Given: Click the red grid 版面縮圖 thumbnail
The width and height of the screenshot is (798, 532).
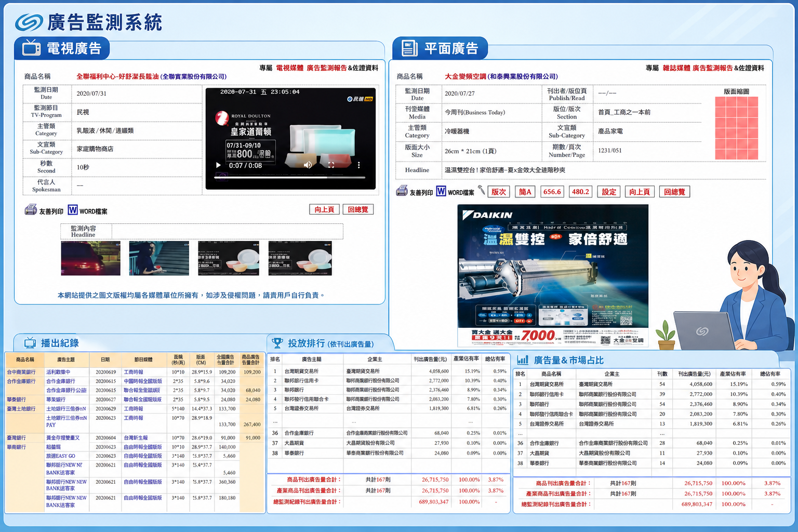Looking at the screenshot, I should pyautogui.click(x=737, y=128).
